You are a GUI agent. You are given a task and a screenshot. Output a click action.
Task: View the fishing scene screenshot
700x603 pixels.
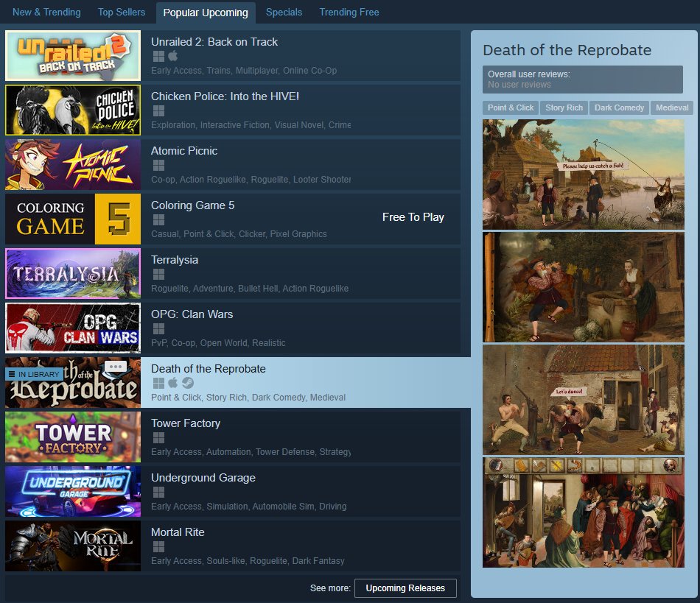[583, 174]
